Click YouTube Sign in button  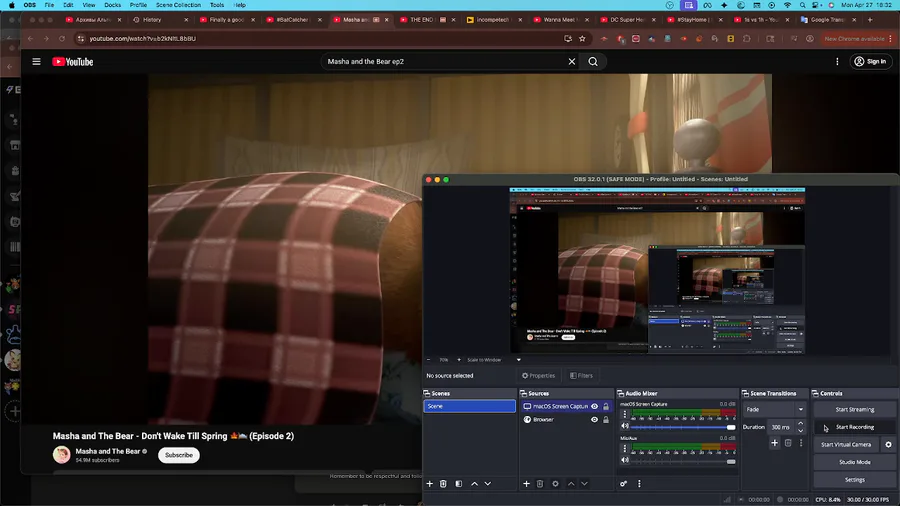871,61
